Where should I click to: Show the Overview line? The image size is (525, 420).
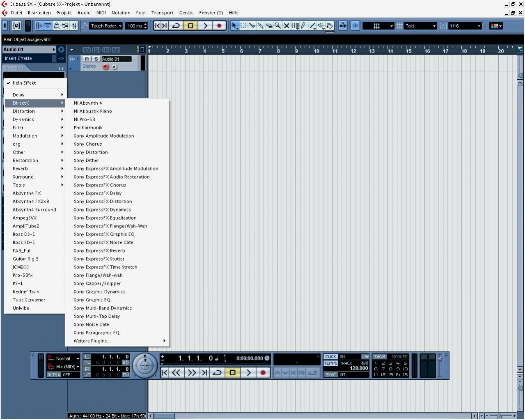[x=57, y=26]
